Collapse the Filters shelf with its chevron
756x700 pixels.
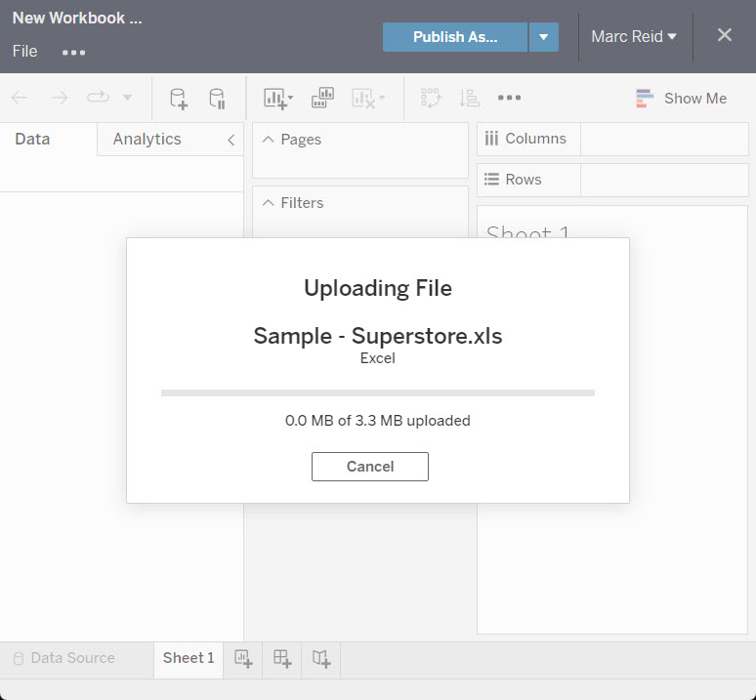point(270,203)
